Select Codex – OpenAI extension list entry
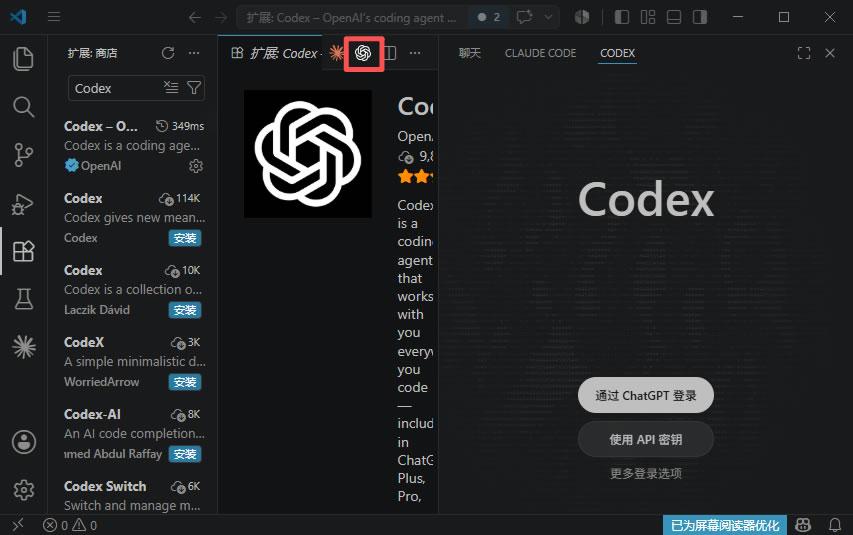 click(134, 146)
